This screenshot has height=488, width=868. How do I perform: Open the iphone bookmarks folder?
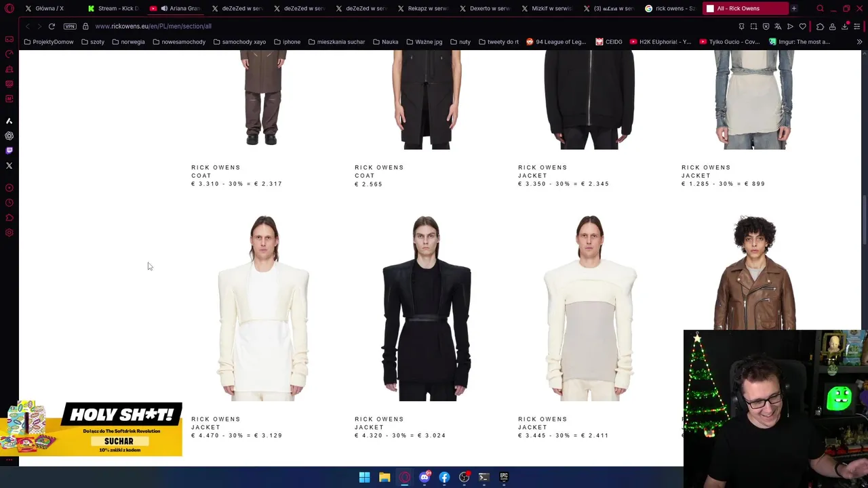(287, 42)
